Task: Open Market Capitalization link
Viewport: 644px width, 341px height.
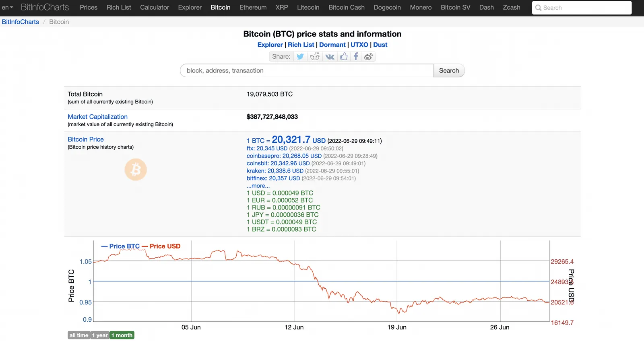Action: [97, 117]
